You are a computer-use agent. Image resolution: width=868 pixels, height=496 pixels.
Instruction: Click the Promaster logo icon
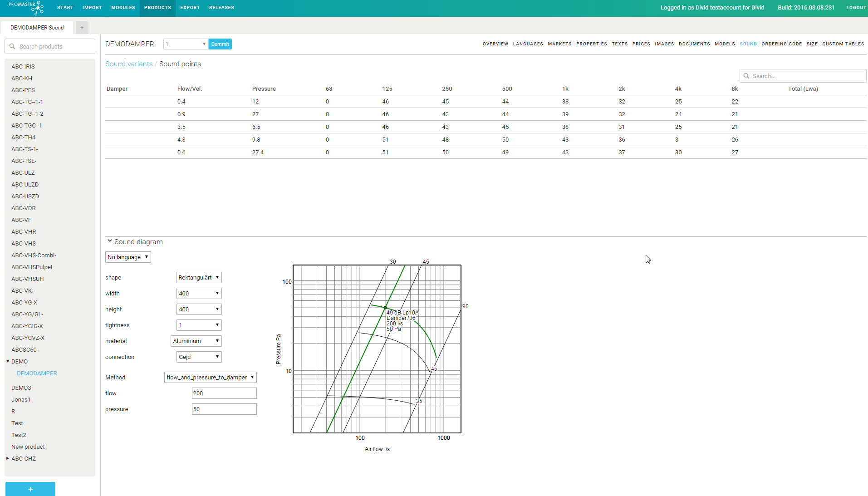26,7
